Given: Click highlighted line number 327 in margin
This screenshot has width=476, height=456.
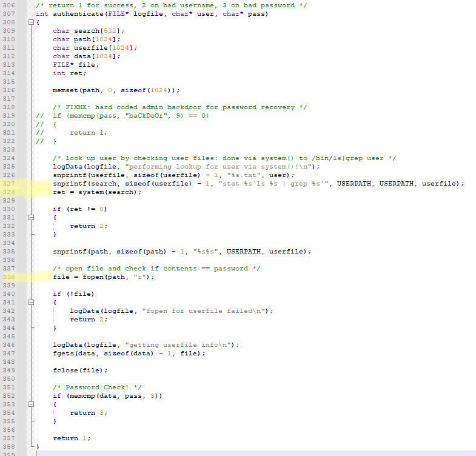Looking at the screenshot, I should 9,183.
